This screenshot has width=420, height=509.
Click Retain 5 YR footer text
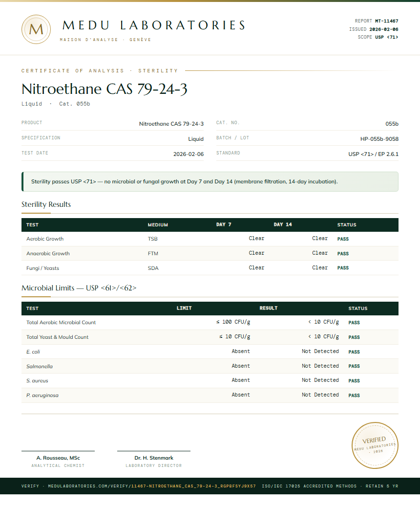pyautogui.click(x=382, y=486)
